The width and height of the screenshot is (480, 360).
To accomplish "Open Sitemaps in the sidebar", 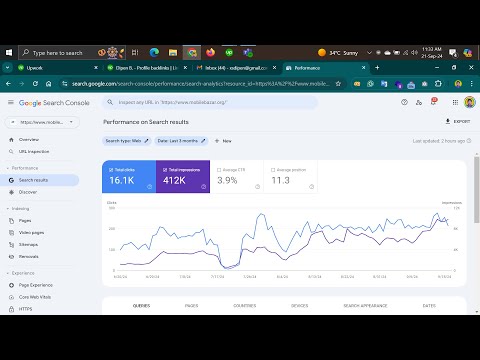I will (x=28, y=245).
